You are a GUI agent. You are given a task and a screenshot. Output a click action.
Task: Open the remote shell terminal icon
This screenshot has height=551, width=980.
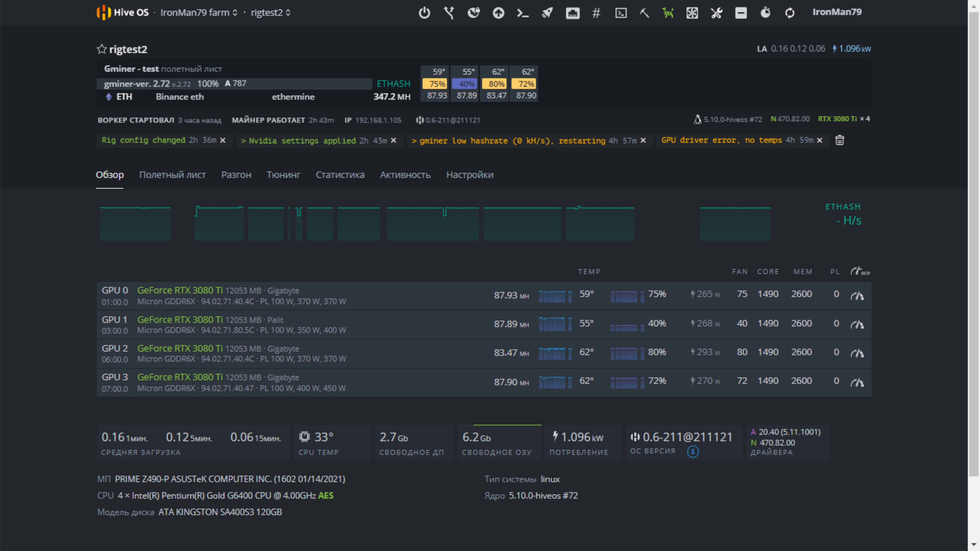tap(523, 13)
